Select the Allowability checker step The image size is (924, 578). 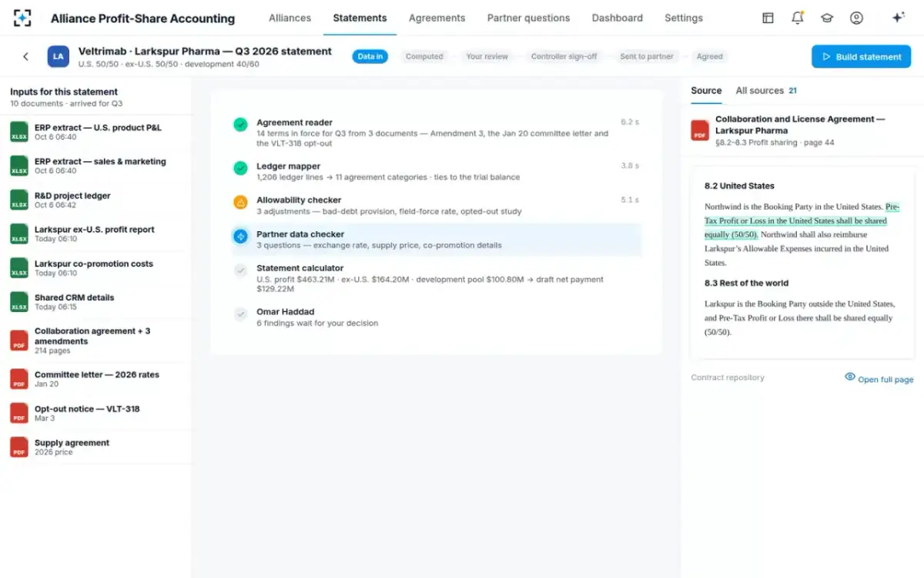click(x=436, y=205)
